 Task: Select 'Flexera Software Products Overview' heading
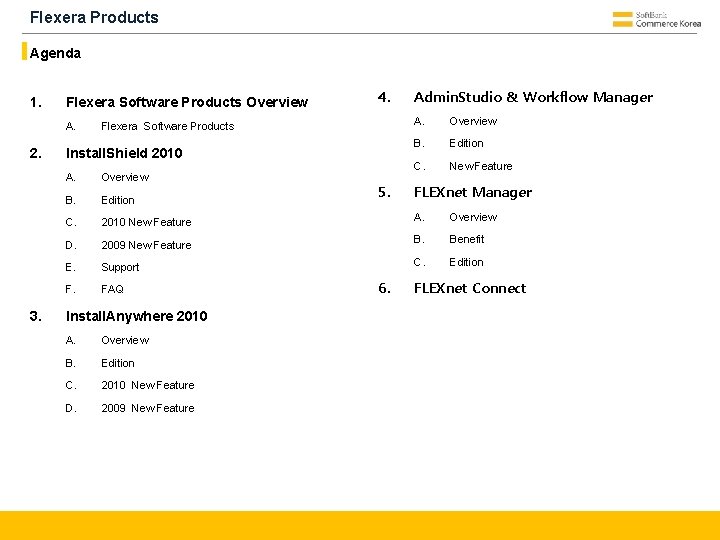pyautogui.click(x=187, y=102)
